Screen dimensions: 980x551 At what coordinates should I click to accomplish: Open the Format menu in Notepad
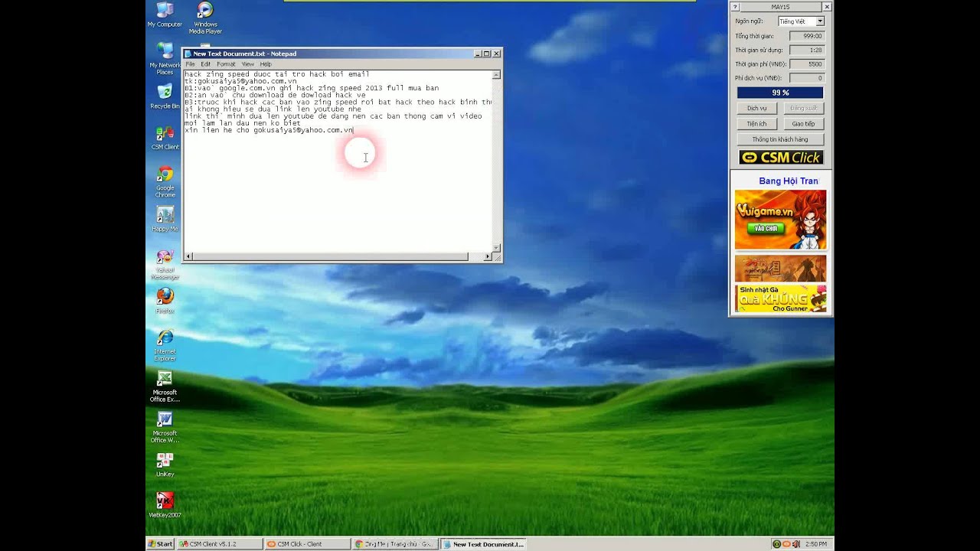coord(226,64)
